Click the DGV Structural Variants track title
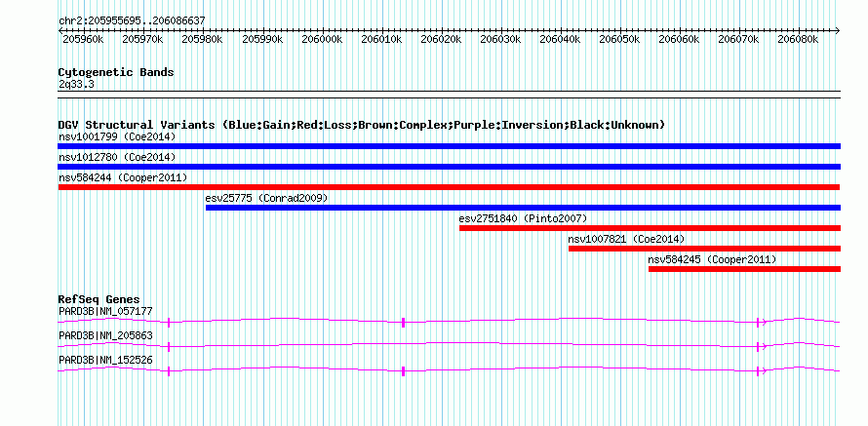Viewport: 868px width, 426px height. point(362,125)
